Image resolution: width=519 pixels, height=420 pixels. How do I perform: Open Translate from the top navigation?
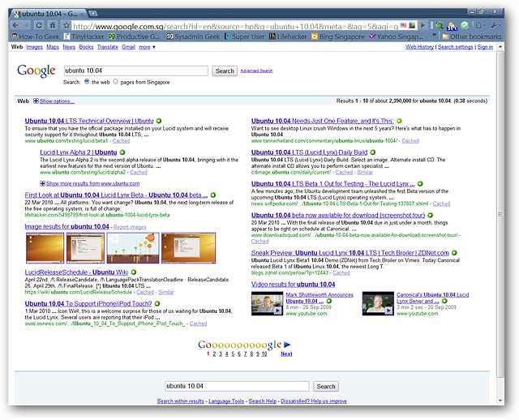[108, 47]
